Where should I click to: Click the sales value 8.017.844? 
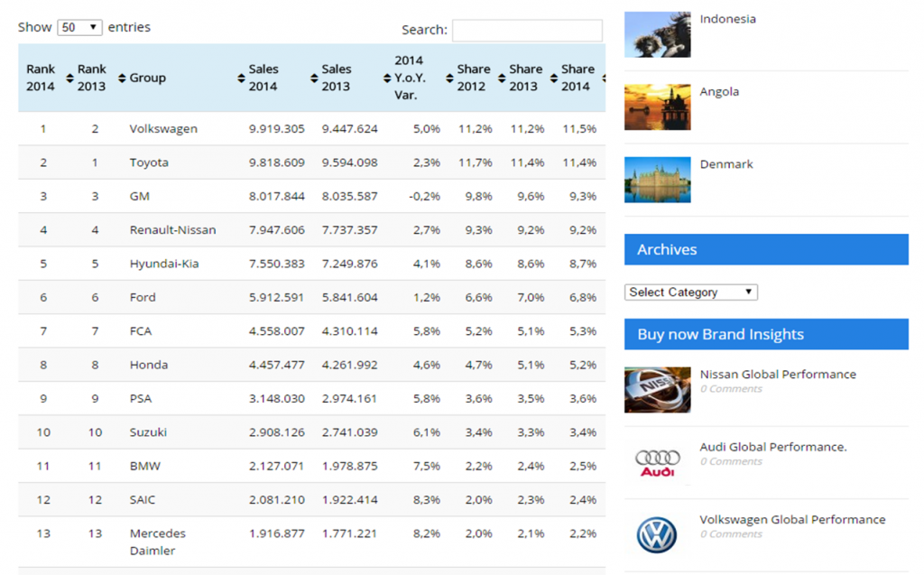(x=276, y=196)
